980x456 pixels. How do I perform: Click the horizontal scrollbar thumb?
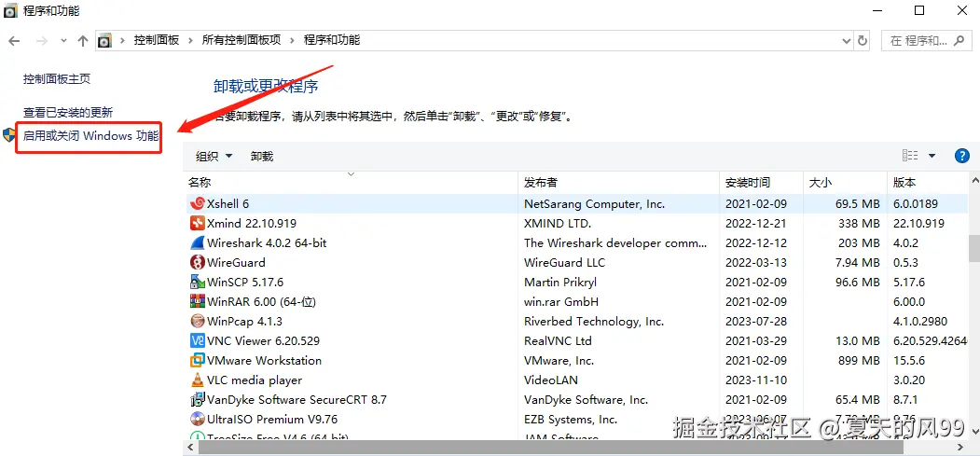(551, 448)
